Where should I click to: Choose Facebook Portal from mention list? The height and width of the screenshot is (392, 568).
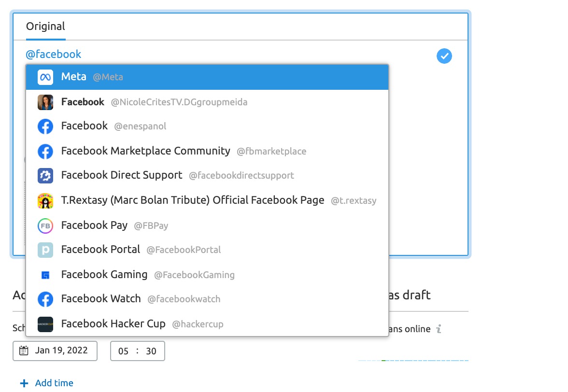click(207, 250)
